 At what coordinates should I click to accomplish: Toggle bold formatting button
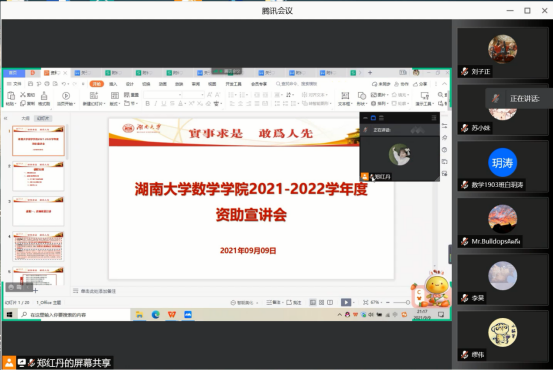coord(147,104)
